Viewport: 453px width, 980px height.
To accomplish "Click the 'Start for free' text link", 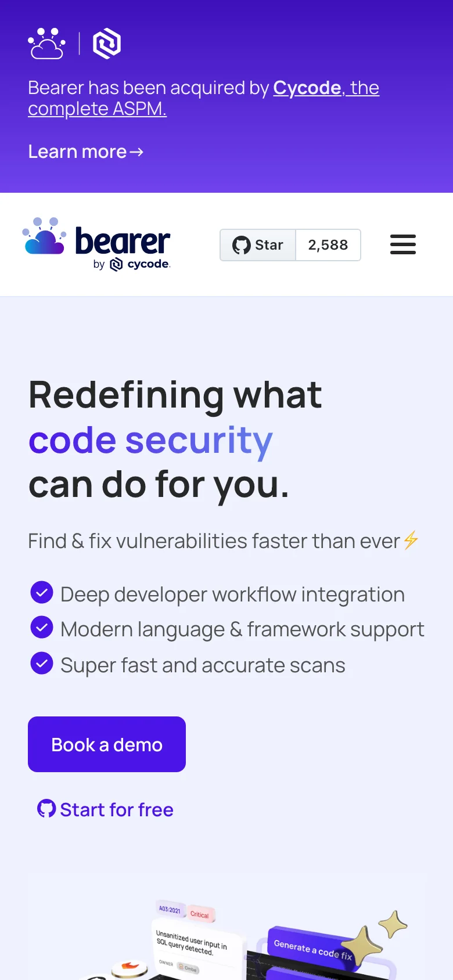I will tap(117, 809).
